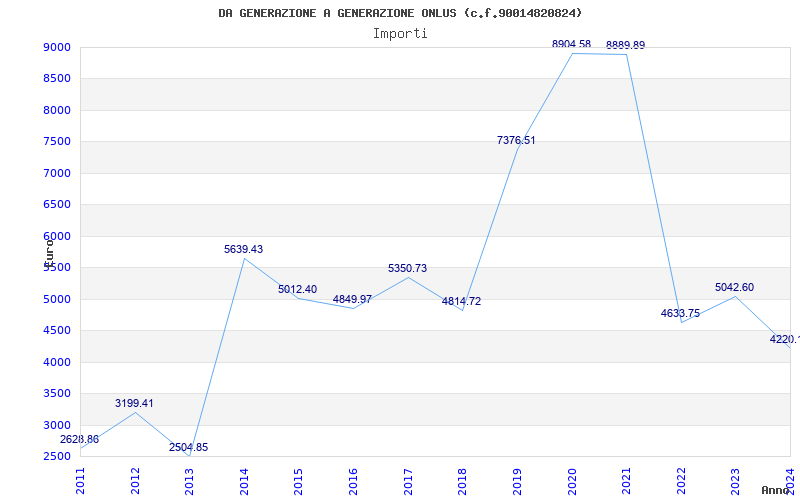The width and height of the screenshot is (800, 500).
Task: Click the x-axis year 2021
Action: tap(626, 481)
